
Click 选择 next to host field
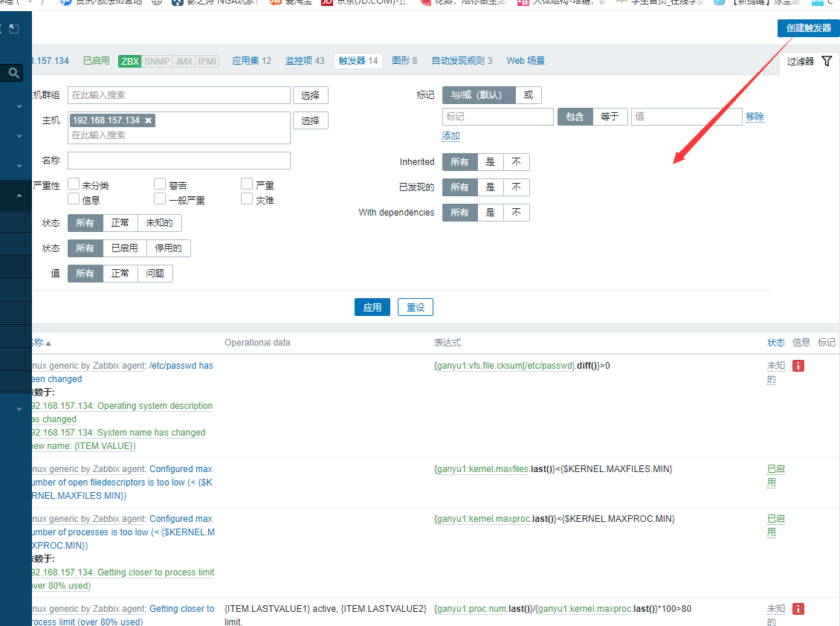pos(310,120)
